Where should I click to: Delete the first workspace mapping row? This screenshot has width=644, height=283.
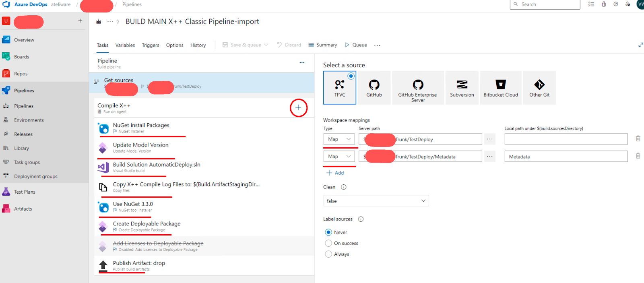638,138
